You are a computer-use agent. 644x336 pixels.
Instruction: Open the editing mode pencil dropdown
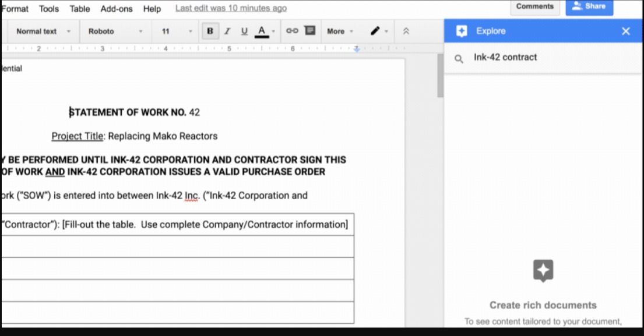coord(379,31)
